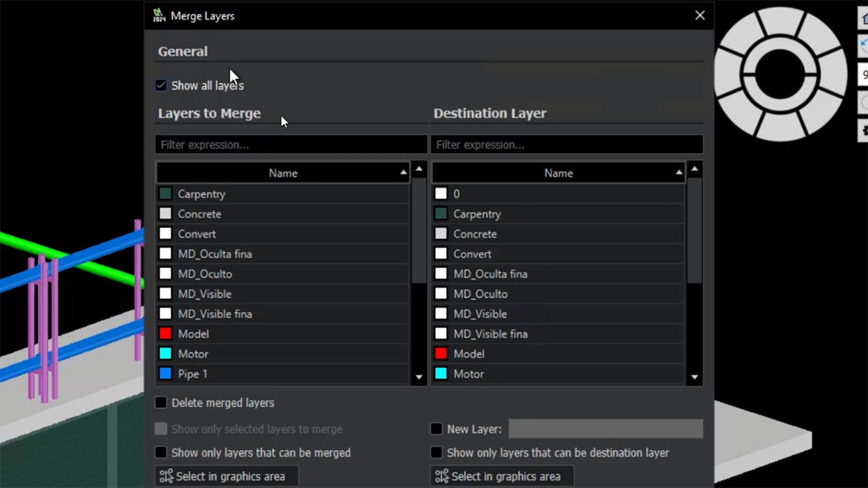868x488 pixels.
Task: Select MD_Visible fina in Layers to Merge
Action: point(283,314)
